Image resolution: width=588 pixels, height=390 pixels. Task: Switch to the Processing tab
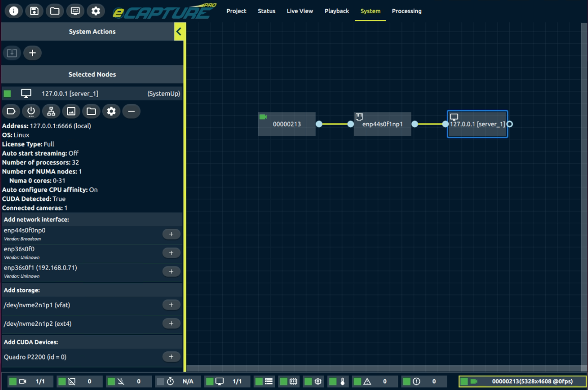coord(407,11)
